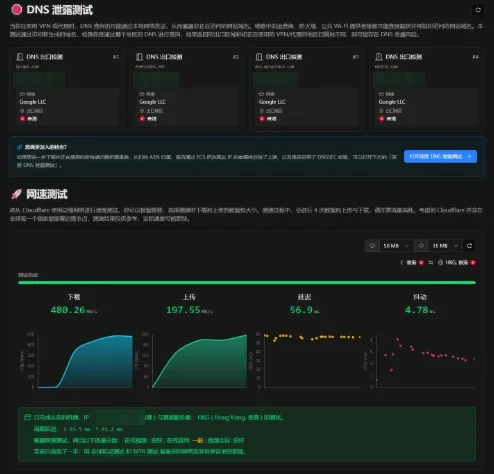Click the rocket icon beside 网速测试

click(x=16, y=194)
